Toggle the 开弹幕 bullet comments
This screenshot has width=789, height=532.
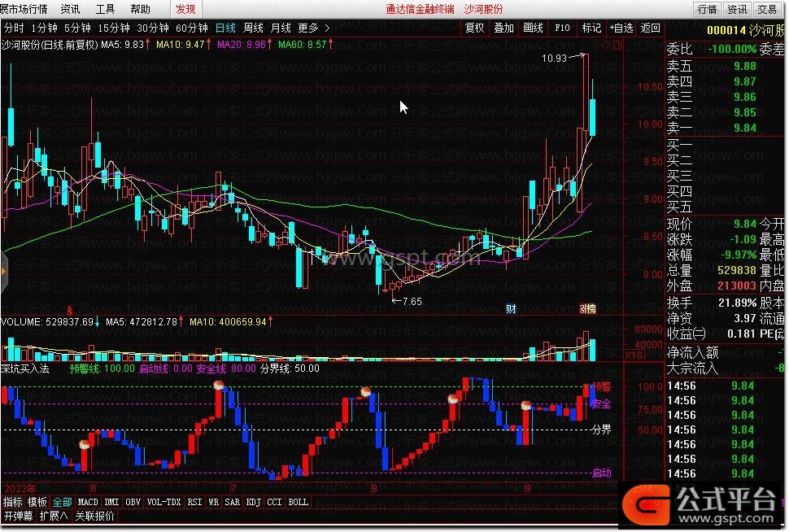click(x=19, y=516)
